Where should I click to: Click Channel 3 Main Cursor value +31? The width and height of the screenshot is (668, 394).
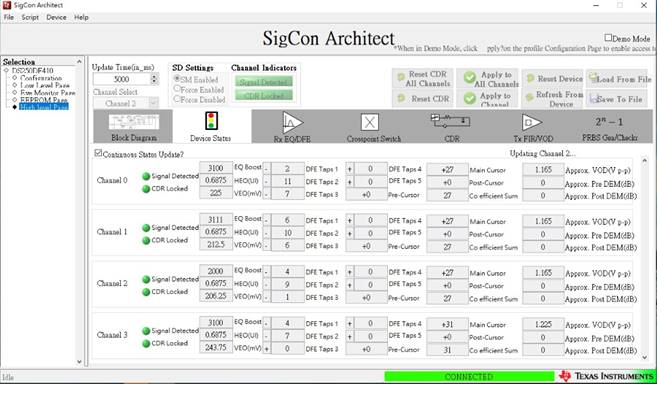[x=447, y=324]
